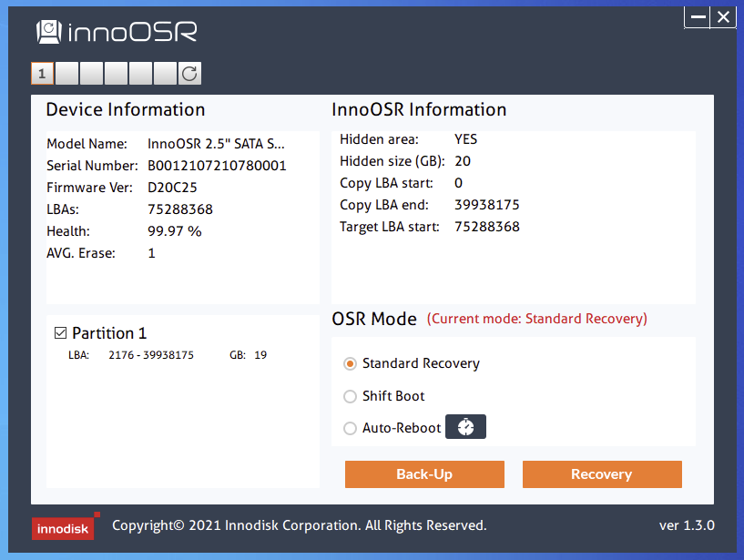Close the innoOSR application
Image resolution: width=744 pixels, height=560 pixels.
click(x=724, y=17)
